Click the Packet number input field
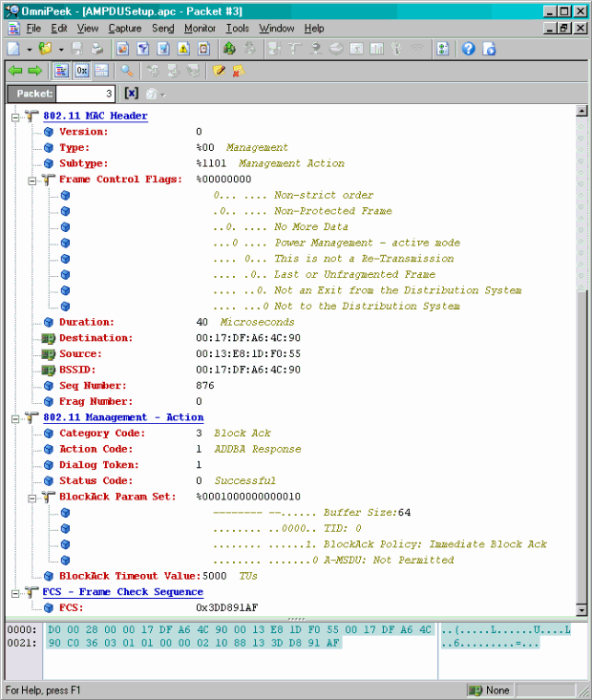 [85, 94]
